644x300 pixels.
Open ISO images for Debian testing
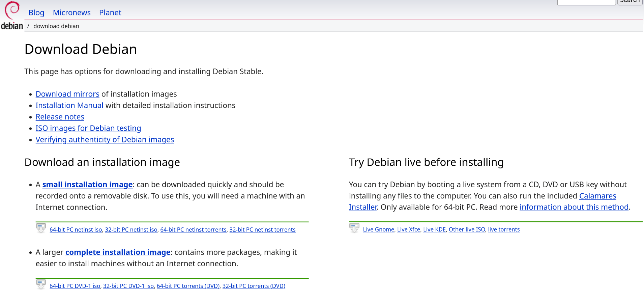(x=88, y=129)
